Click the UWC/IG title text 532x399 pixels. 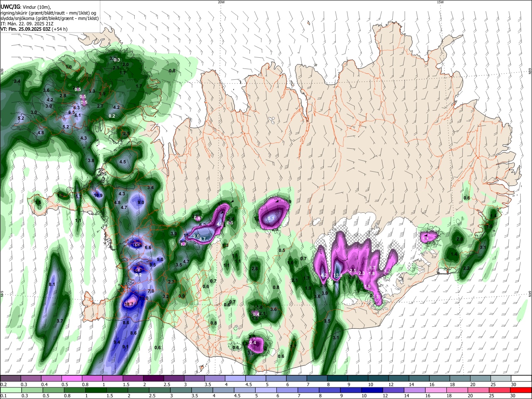[x=10, y=7]
